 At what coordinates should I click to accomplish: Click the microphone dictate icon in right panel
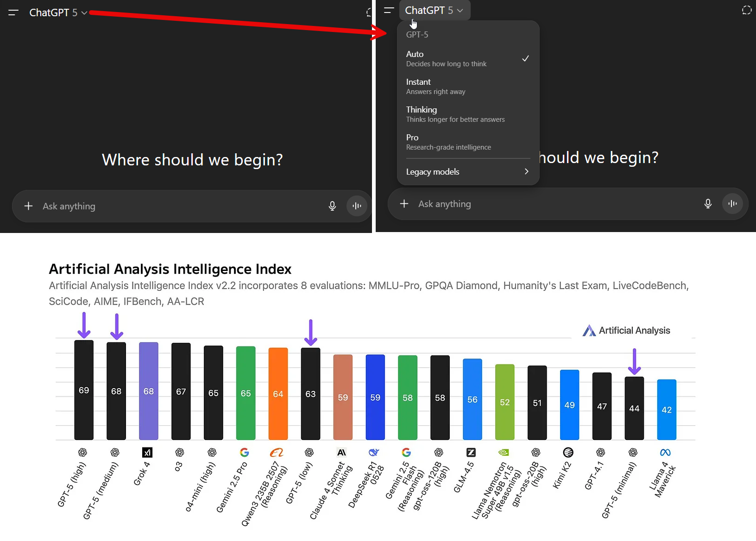(708, 204)
